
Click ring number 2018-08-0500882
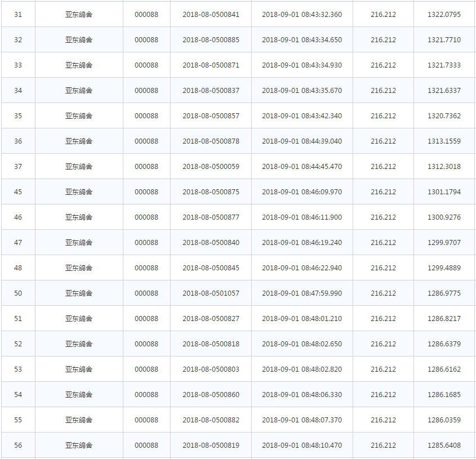point(211,420)
